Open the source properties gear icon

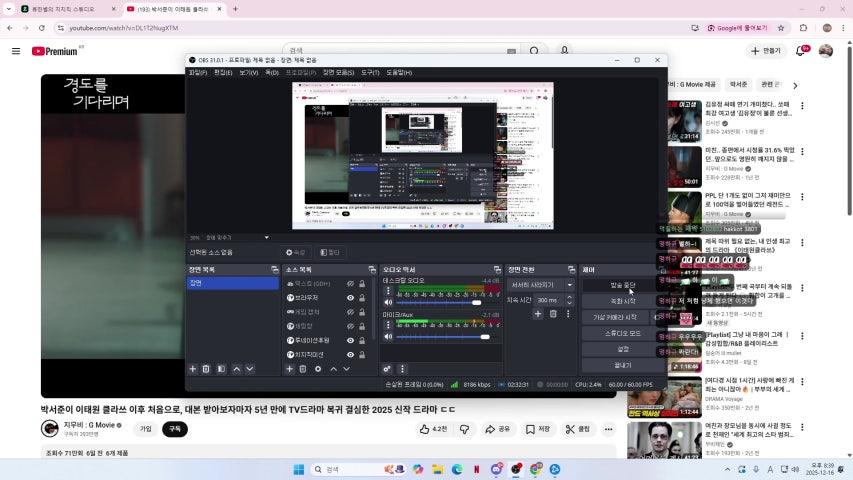tap(318, 369)
